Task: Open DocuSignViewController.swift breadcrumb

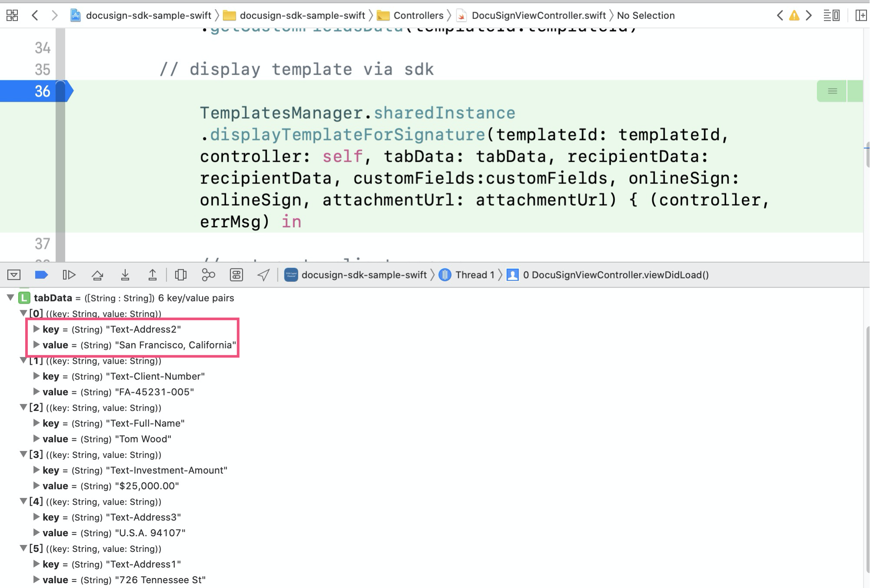Action: [531, 16]
